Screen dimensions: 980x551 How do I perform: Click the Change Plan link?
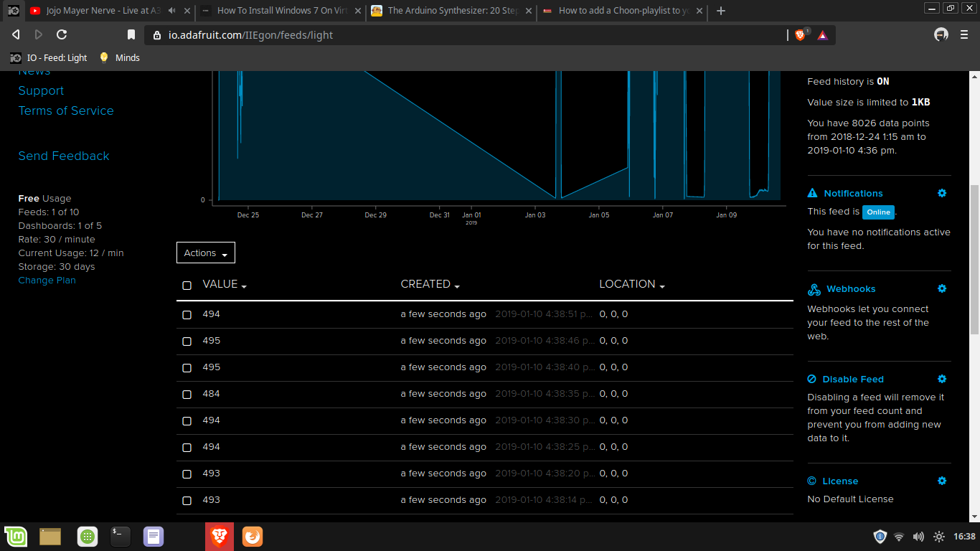(x=47, y=280)
